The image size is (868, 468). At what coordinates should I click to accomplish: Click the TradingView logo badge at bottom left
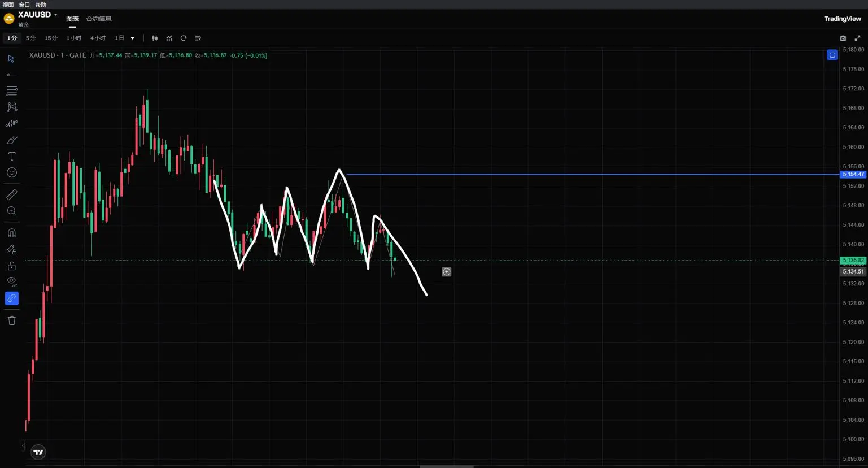tap(38, 452)
